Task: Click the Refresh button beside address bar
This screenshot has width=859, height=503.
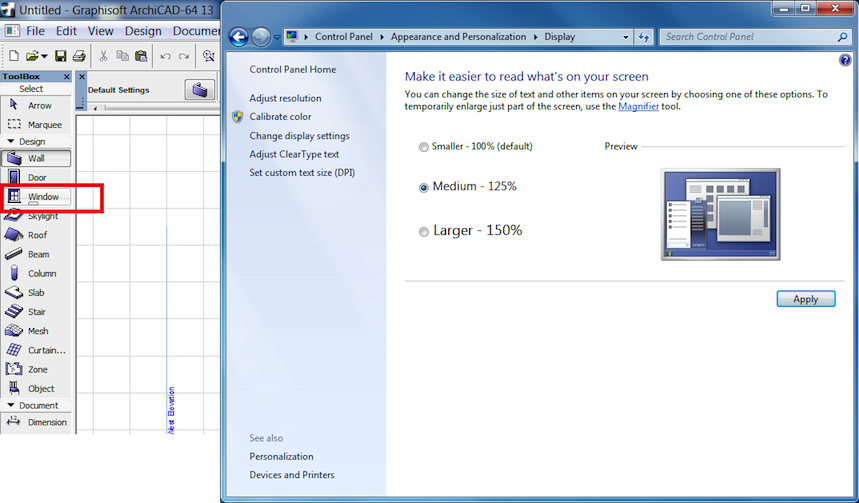Action: (x=644, y=37)
